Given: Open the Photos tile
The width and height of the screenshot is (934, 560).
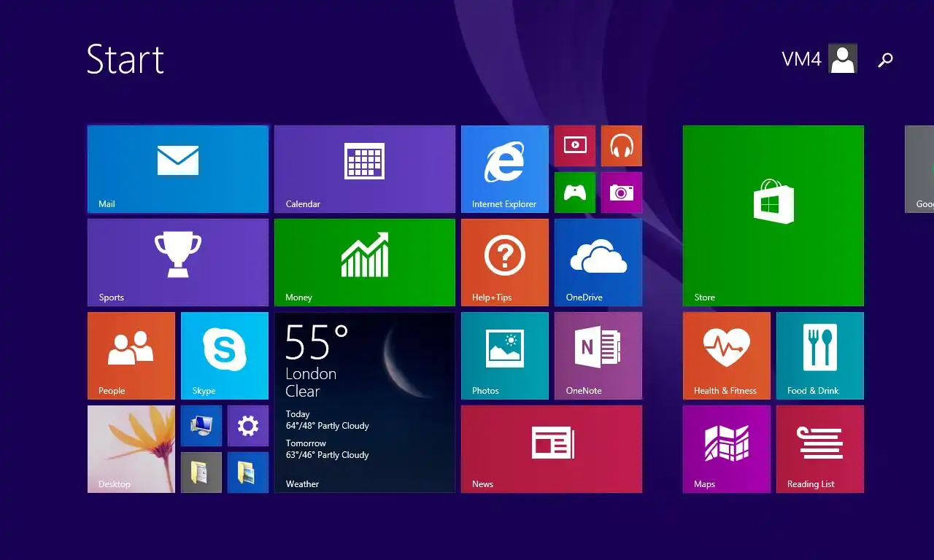Looking at the screenshot, I should 505,356.
